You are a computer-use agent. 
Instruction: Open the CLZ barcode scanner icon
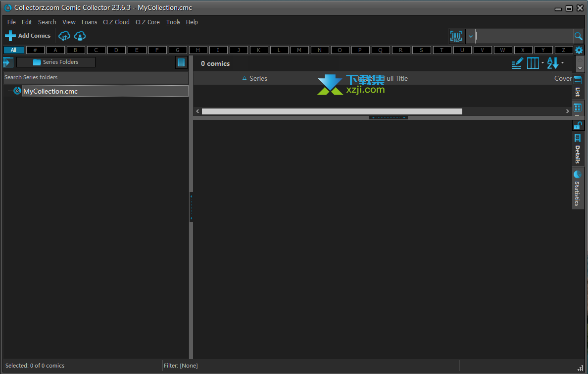coord(456,36)
